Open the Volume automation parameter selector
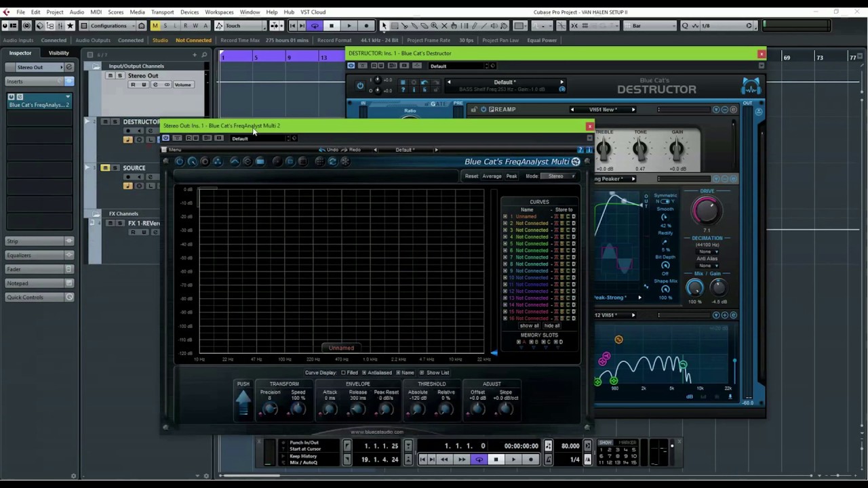This screenshot has width=868, height=488. (183, 85)
